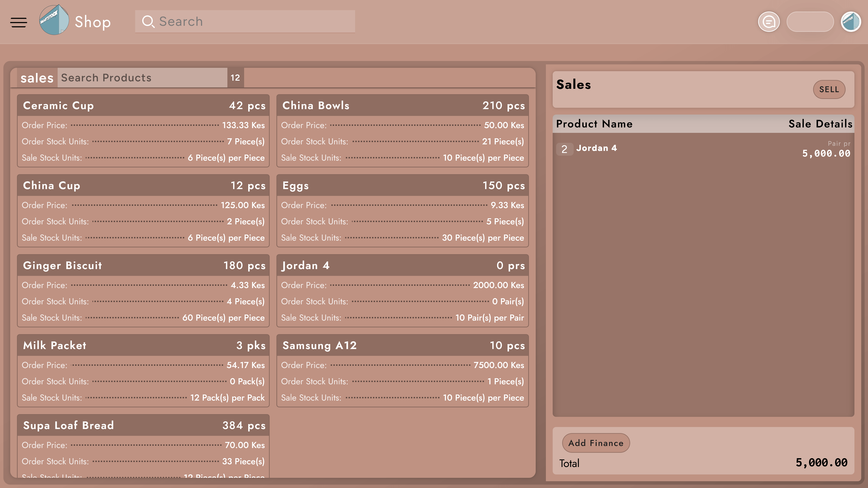Open Jordan 4 item in sales list
The width and height of the screenshot is (868, 488).
coord(597,148)
